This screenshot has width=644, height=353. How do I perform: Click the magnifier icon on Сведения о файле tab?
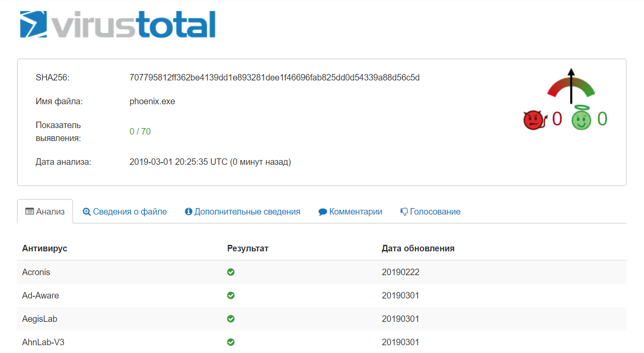tap(87, 212)
